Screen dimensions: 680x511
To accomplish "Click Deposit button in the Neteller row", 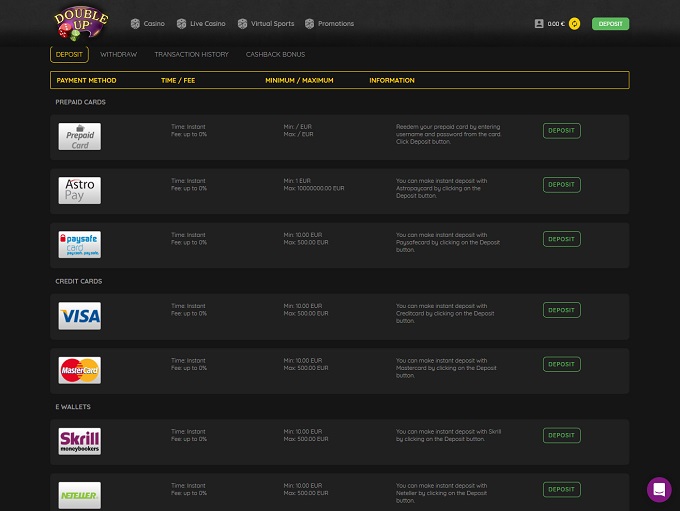I will click(561, 489).
